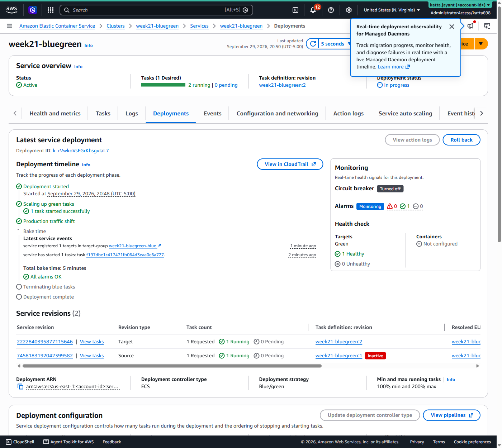Open the 5 seconds refresh interval dropdown
Viewport: 502px width, 448px height.
pyautogui.click(x=335, y=44)
